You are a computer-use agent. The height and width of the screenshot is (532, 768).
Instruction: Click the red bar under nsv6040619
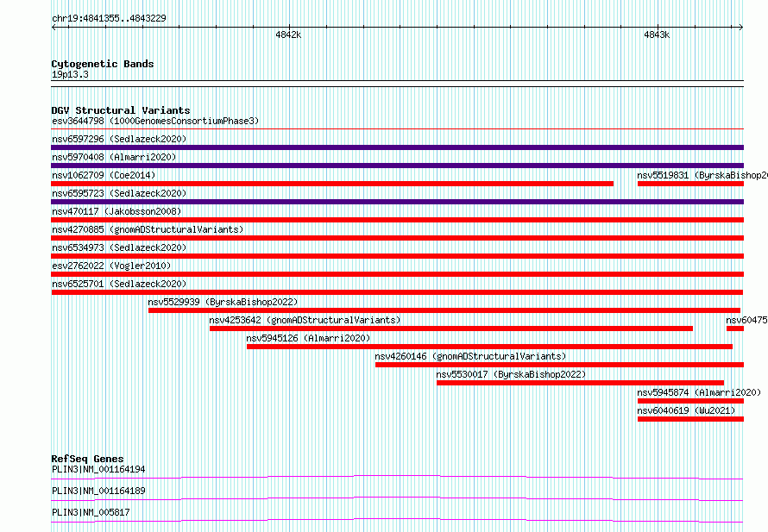[690, 419]
